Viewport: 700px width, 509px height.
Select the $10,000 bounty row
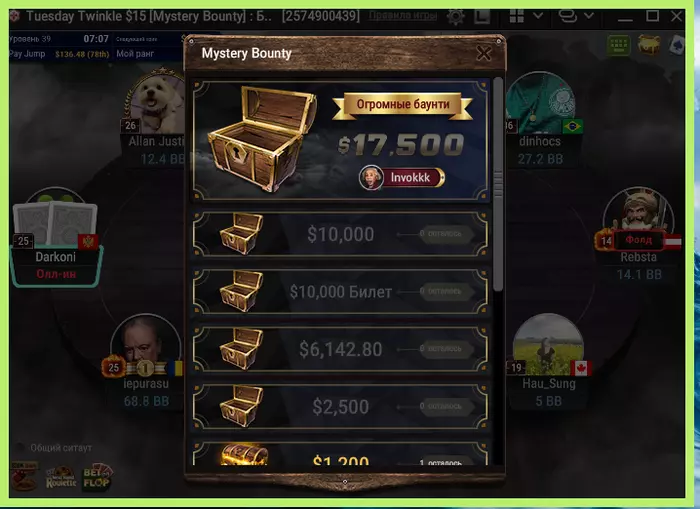[x=340, y=234]
